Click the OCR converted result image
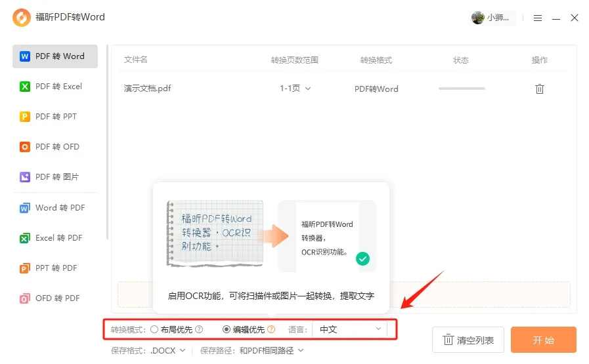This screenshot has height=364, width=589. pos(327,236)
